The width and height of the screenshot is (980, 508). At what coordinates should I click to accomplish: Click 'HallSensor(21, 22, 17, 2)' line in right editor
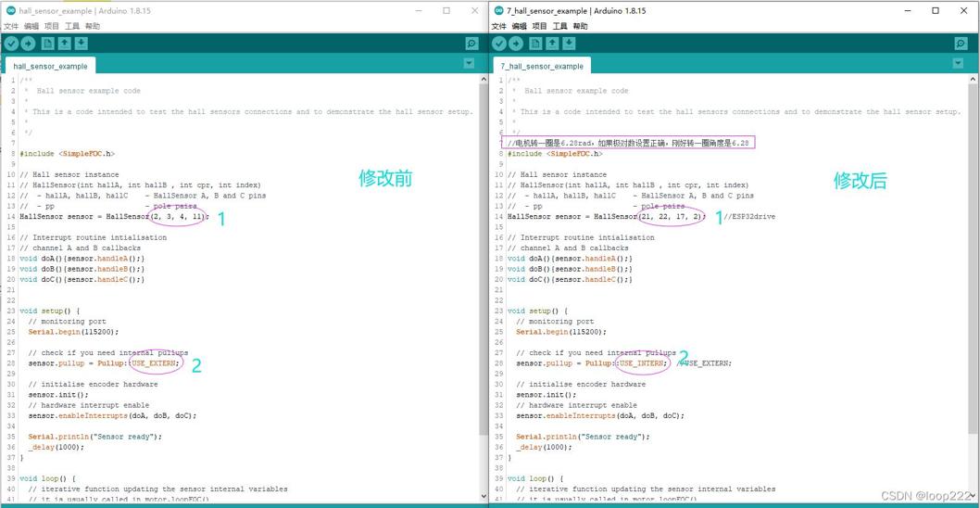[607, 217]
